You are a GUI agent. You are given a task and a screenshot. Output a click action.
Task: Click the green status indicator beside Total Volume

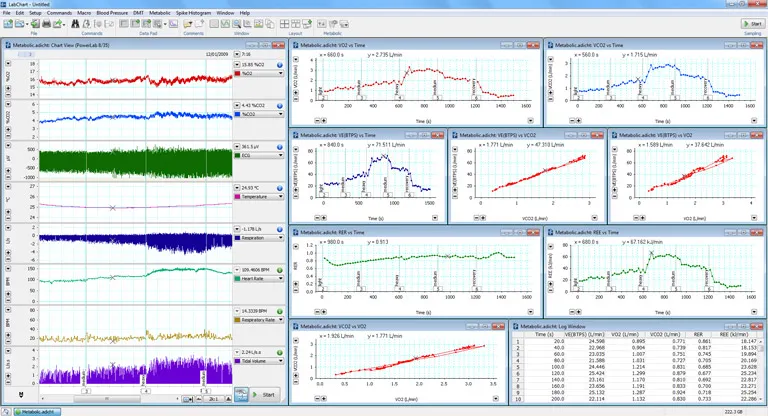[279, 352]
